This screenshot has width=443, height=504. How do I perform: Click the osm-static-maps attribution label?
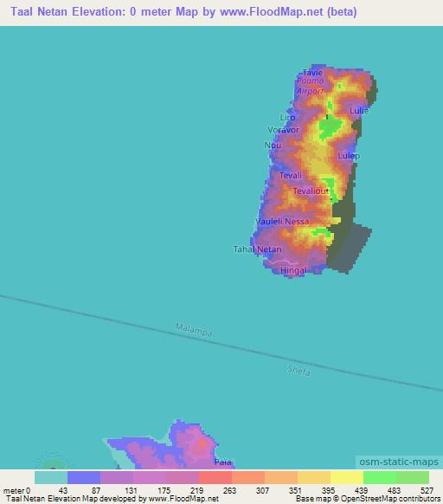coord(399,462)
